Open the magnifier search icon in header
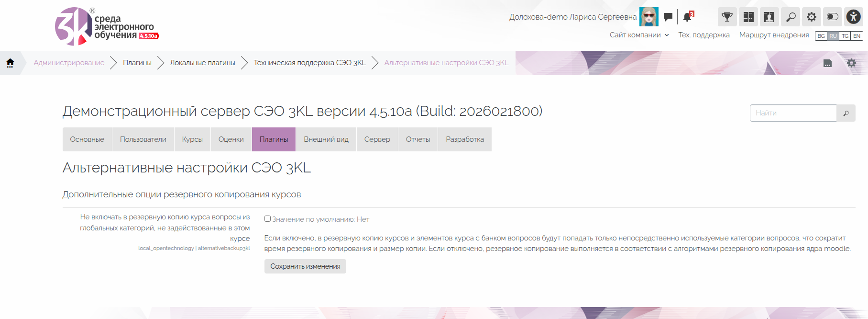 [791, 17]
